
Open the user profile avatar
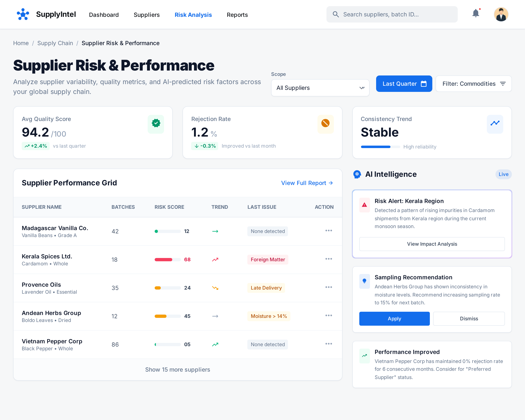click(501, 14)
